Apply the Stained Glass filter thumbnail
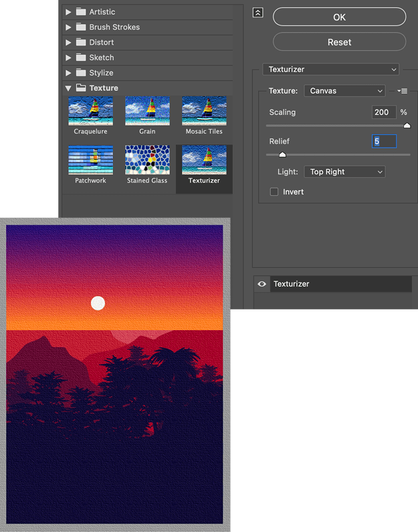 [147, 160]
